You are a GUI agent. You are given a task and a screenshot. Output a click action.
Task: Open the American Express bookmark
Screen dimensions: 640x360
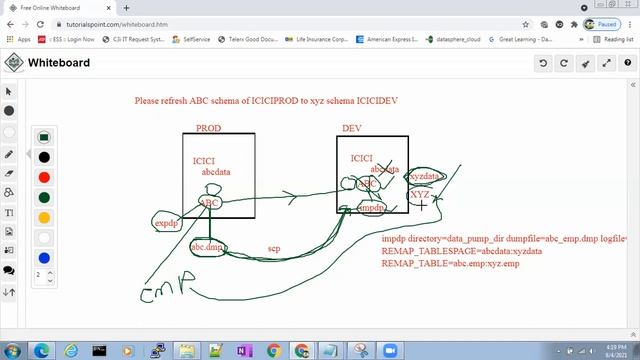pos(387,40)
